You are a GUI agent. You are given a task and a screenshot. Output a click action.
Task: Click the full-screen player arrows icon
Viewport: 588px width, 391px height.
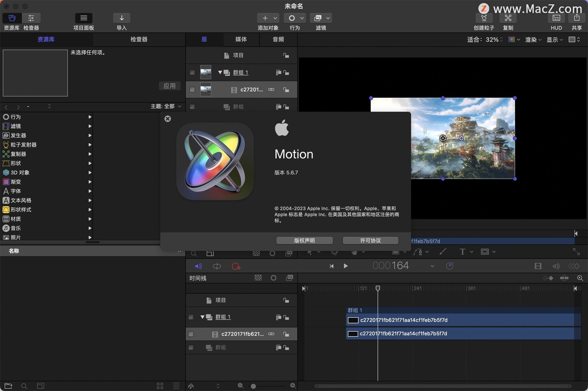pyautogui.click(x=576, y=251)
